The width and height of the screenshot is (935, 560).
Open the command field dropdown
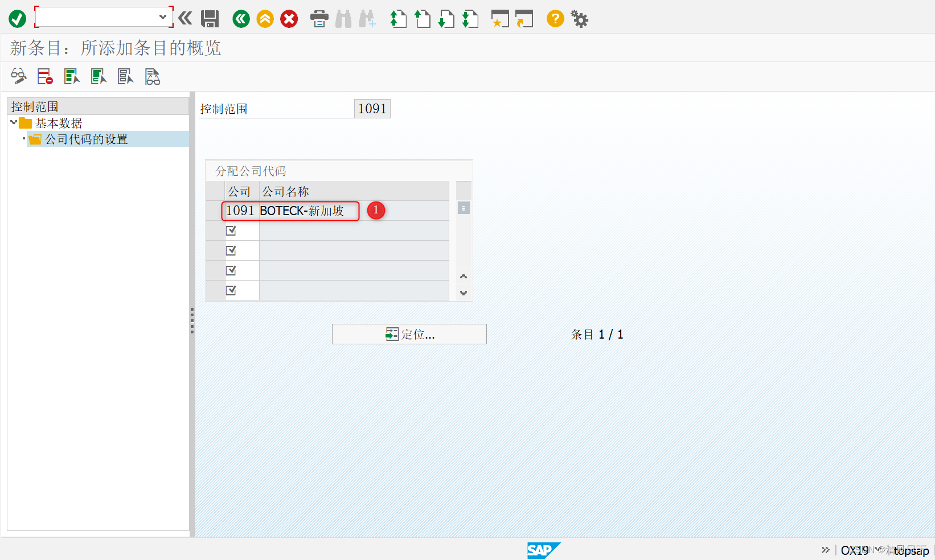click(x=164, y=17)
